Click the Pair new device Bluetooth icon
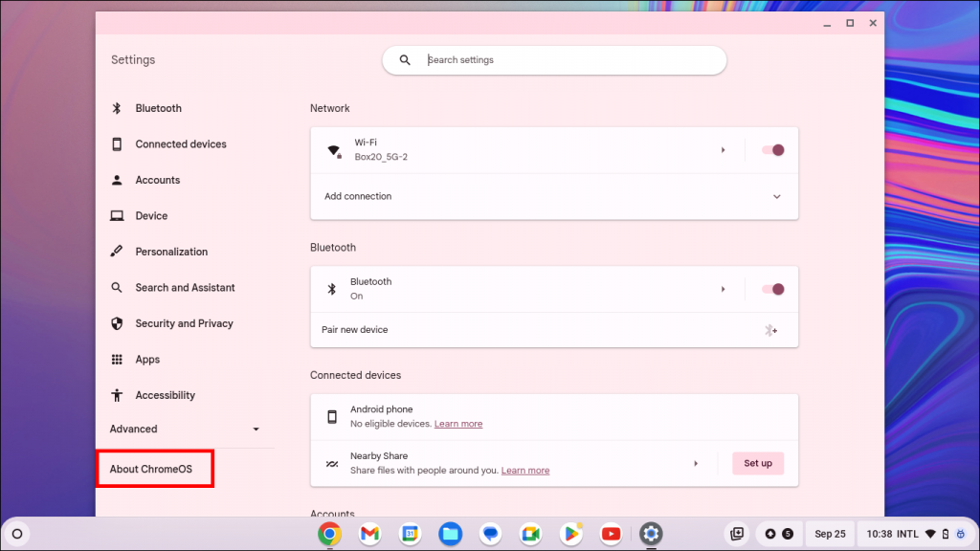The width and height of the screenshot is (980, 551). pyautogui.click(x=771, y=329)
